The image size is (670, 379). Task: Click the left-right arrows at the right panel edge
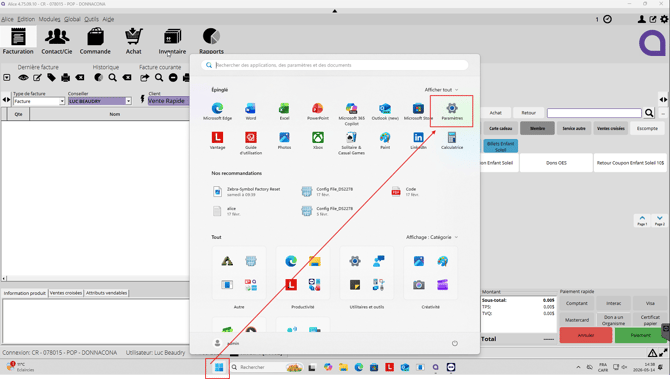tap(663, 100)
